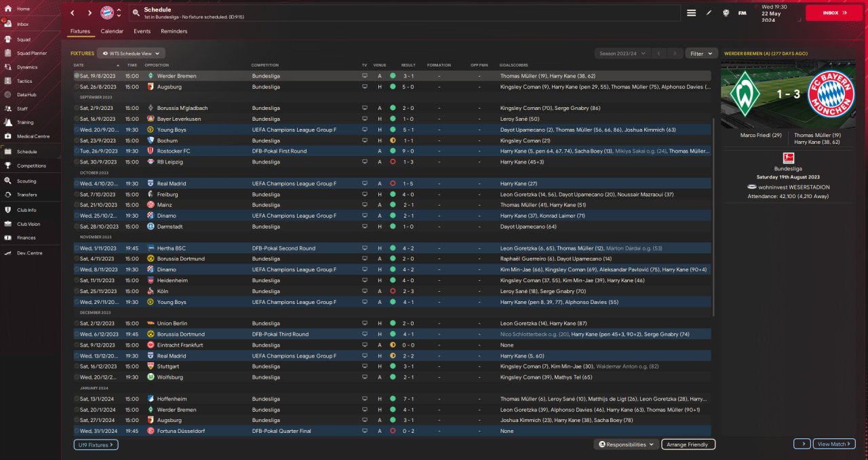Open the Home sidebar icon

[7, 9]
